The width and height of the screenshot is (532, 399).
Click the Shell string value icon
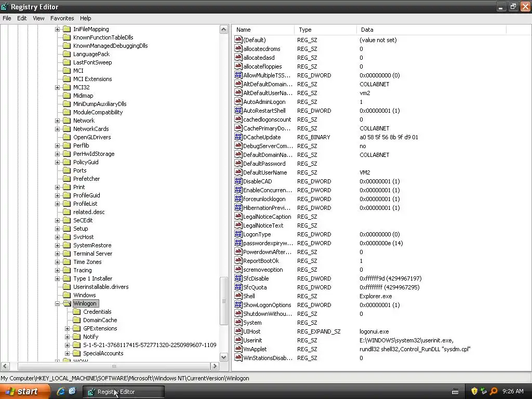click(x=238, y=296)
